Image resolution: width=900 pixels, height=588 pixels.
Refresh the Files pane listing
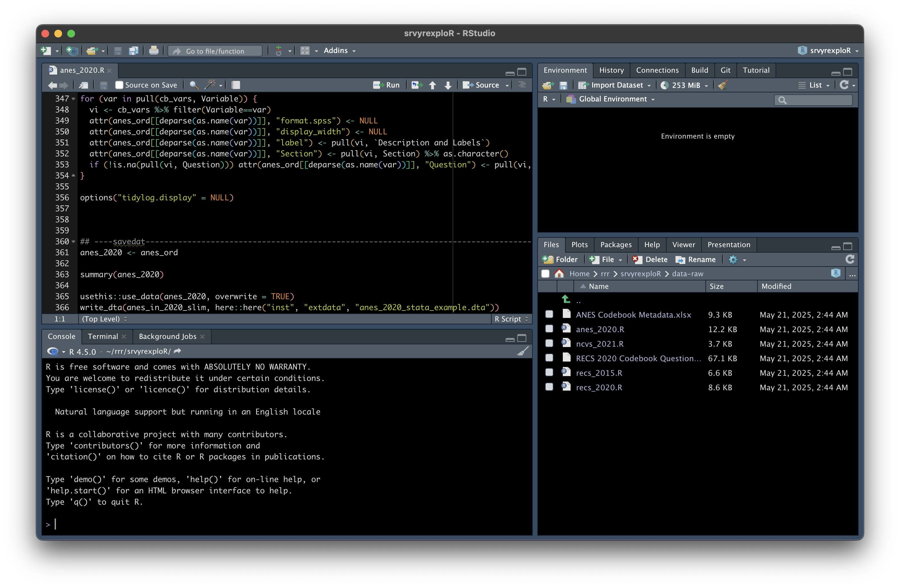point(849,259)
